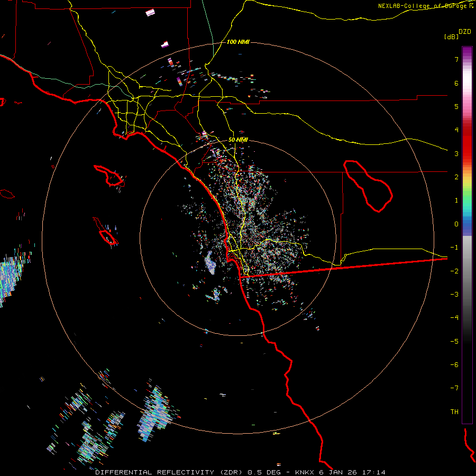Click the "(ZDR)" text in the caption

(x=231, y=472)
